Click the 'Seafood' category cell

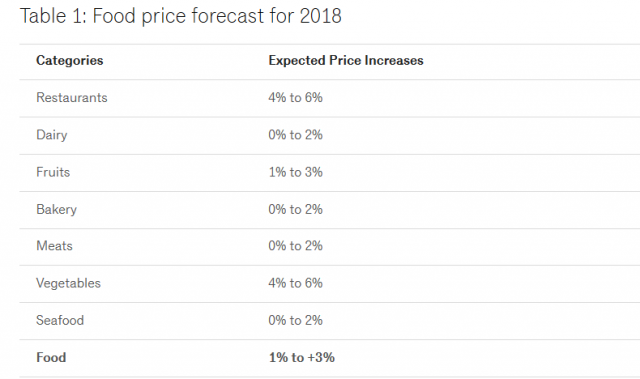(x=60, y=320)
